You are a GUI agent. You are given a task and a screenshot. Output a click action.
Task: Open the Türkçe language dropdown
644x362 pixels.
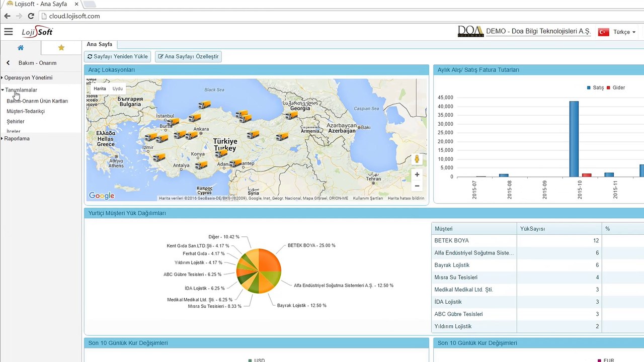[624, 32]
